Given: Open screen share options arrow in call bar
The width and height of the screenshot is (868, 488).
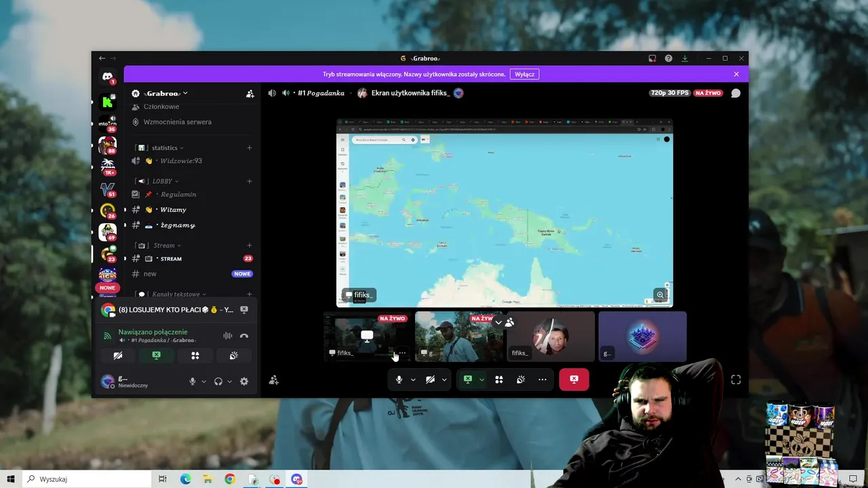Looking at the screenshot, I should coord(481,380).
